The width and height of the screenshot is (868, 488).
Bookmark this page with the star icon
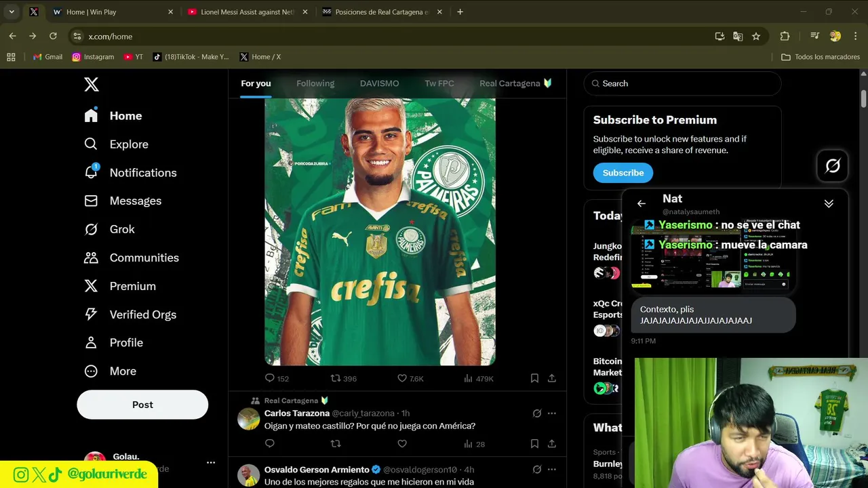[756, 37]
